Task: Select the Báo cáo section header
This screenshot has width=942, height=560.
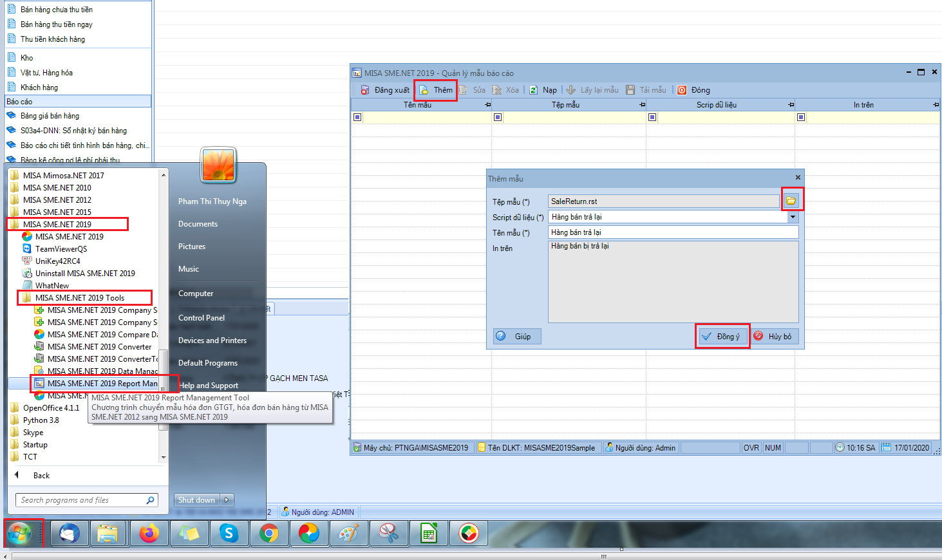Action: pyautogui.click(x=78, y=101)
